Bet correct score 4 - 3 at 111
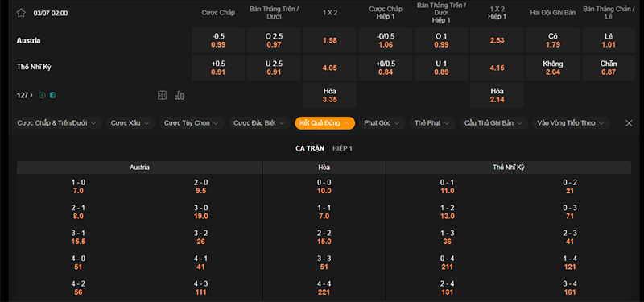The width and height of the screenshot is (644, 302). (x=200, y=288)
